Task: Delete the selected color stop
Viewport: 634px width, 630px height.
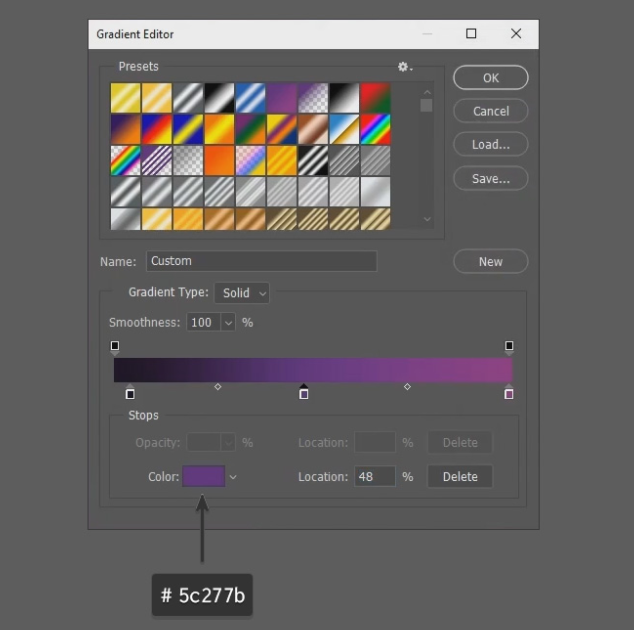Action: tap(460, 477)
